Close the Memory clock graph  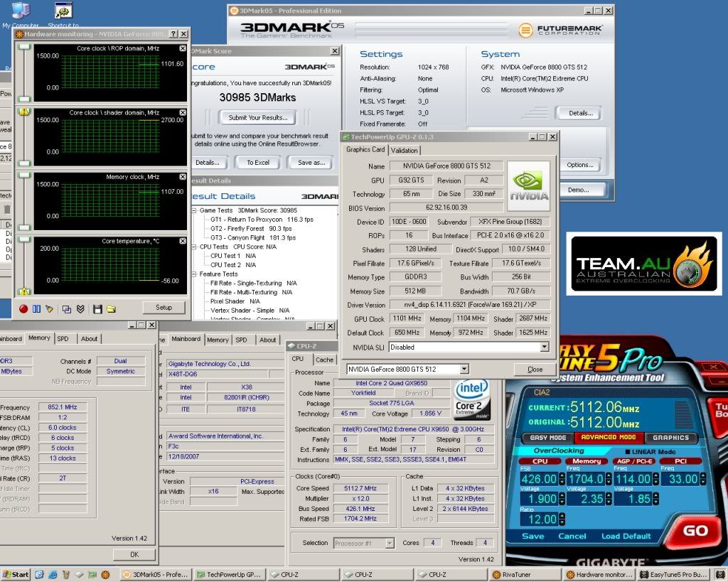coord(183,177)
